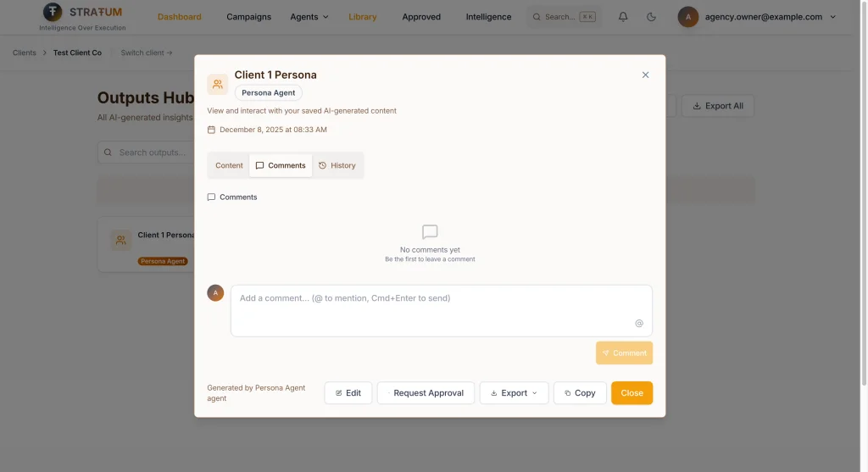Focus the Add a comment text field
This screenshot has height=472, width=868.
coord(441,310)
